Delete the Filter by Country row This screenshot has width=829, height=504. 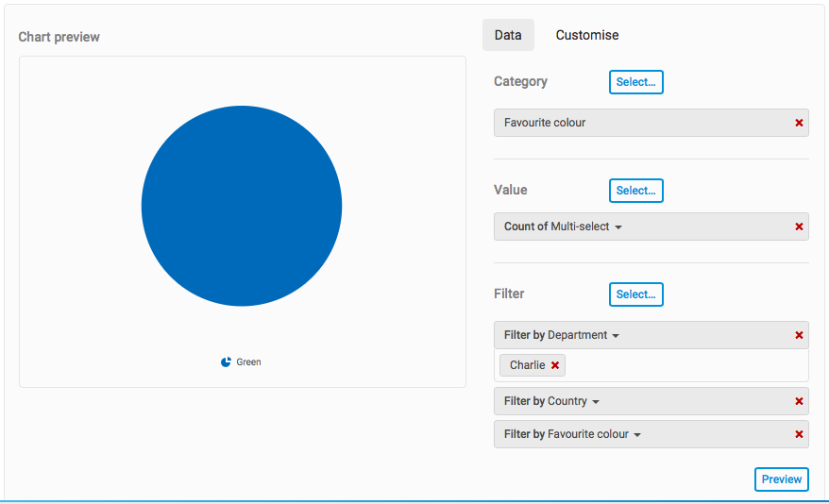tap(799, 401)
